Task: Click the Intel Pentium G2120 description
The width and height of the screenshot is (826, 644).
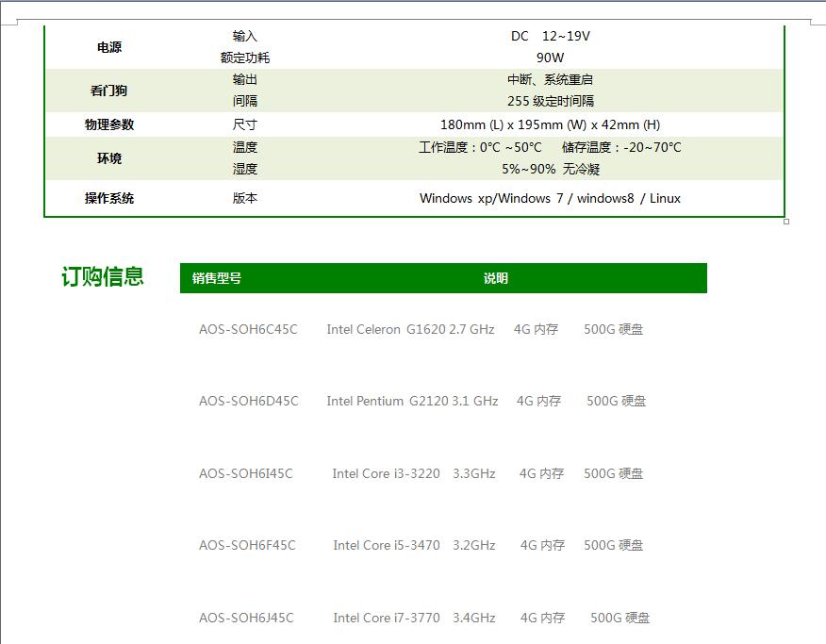Action: point(412,401)
